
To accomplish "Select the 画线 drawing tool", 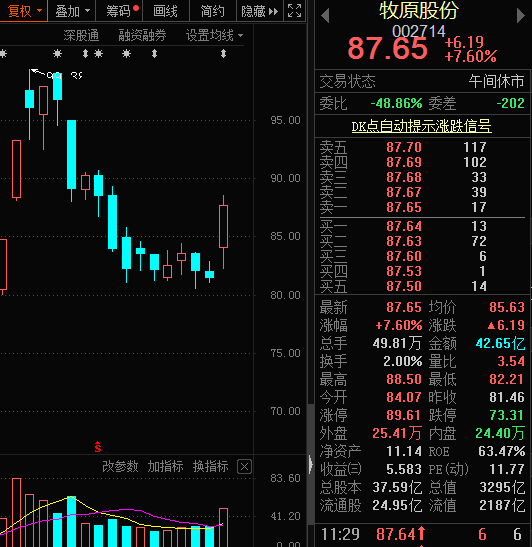I will tap(165, 11).
